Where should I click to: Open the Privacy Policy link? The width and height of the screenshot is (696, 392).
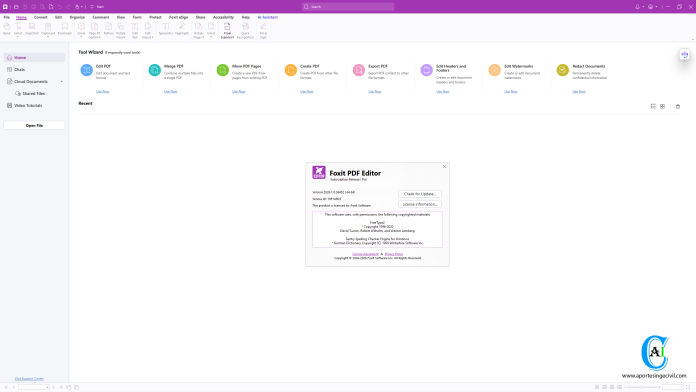394,254
